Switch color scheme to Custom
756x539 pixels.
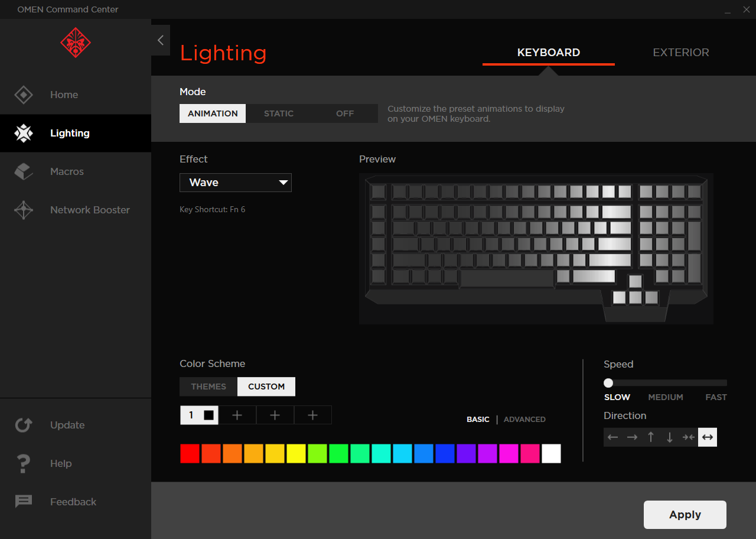point(266,387)
